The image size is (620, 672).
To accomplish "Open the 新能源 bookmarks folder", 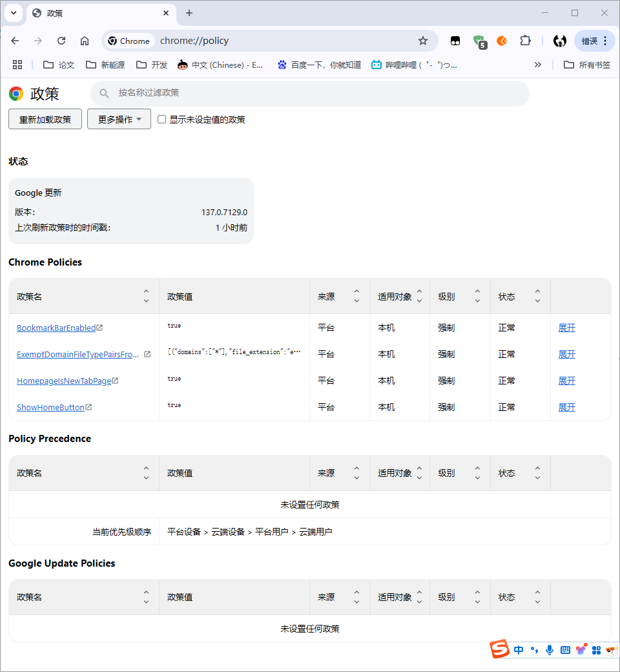I will (105, 65).
